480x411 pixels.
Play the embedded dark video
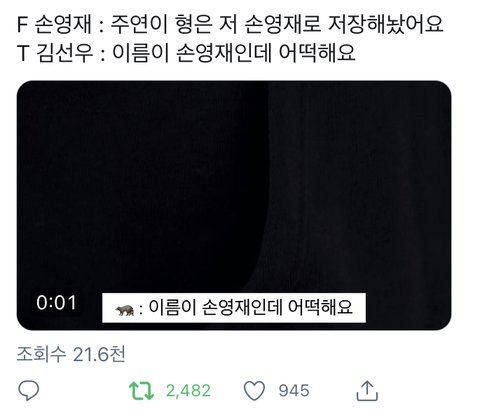[234, 205]
